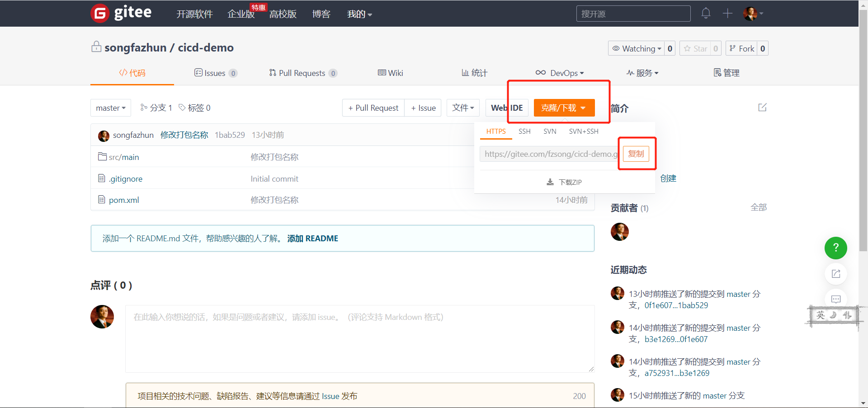The height and width of the screenshot is (408, 868).
Task: Select the SVN clone tab
Action: [x=550, y=131]
